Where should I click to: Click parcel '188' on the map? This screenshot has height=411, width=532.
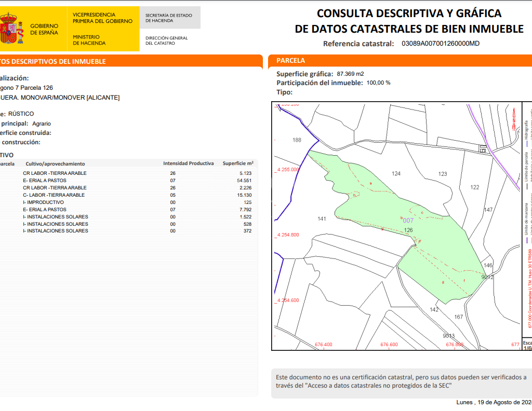297,140
